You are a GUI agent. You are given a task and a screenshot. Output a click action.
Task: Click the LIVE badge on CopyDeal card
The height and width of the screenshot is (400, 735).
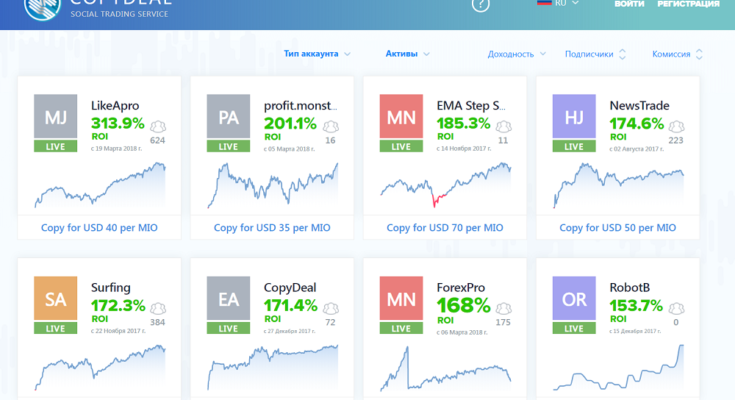pos(227,328)
